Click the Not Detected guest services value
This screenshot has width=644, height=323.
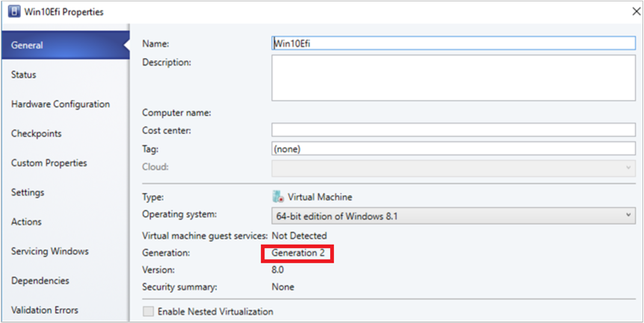(299, 236)
